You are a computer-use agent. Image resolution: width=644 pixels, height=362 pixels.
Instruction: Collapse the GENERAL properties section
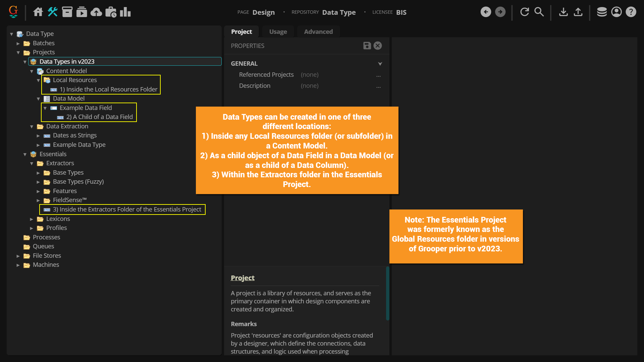(380, 64)
